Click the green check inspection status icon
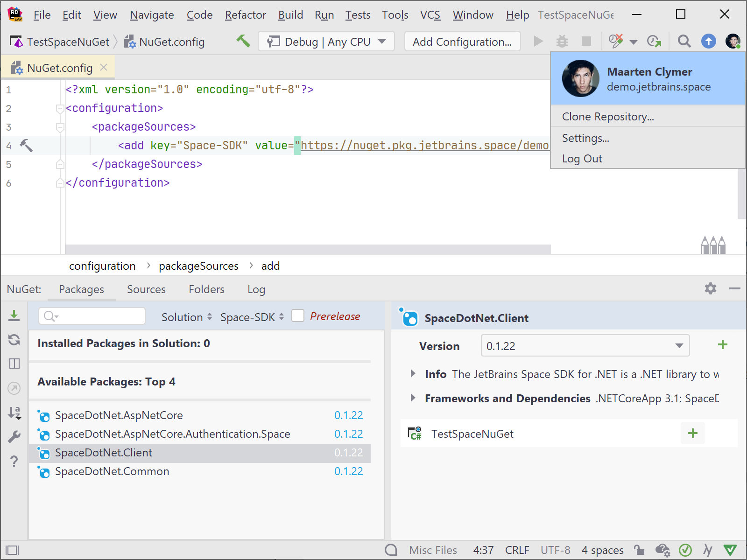This screenshot has height=560, width=747. pyautogui.click(x=685, y=550)
